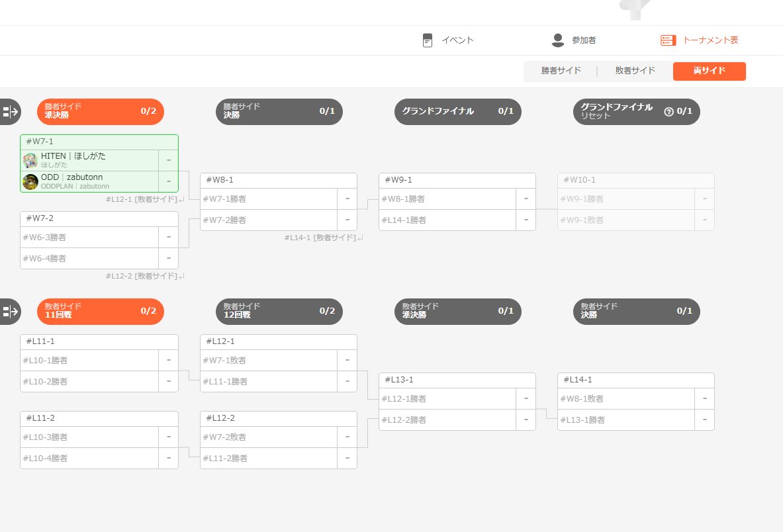Select ODD | zabutonn player row

tap(90, 182)
